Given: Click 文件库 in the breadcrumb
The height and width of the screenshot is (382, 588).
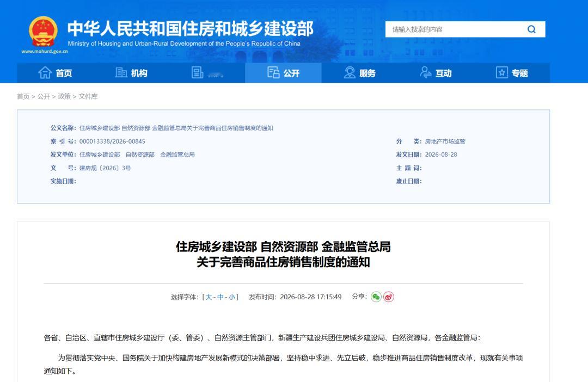Looking at the screenshot, I should 88,96.
